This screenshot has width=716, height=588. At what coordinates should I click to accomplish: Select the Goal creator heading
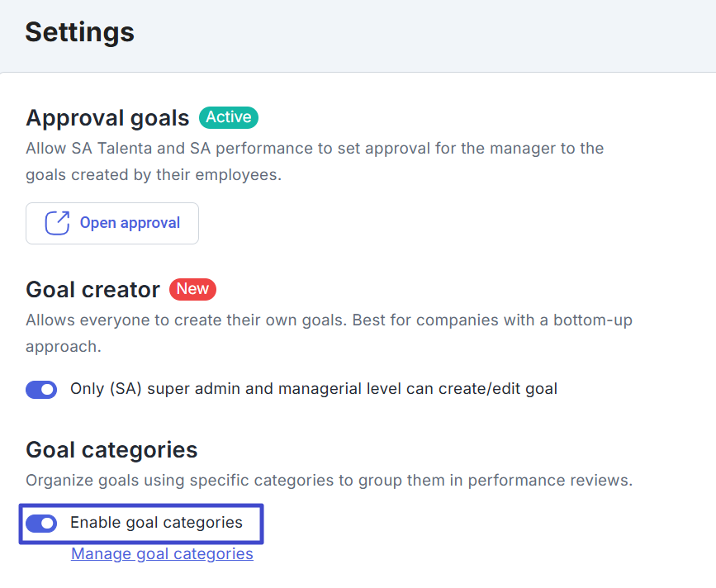(x=92, y=290)
